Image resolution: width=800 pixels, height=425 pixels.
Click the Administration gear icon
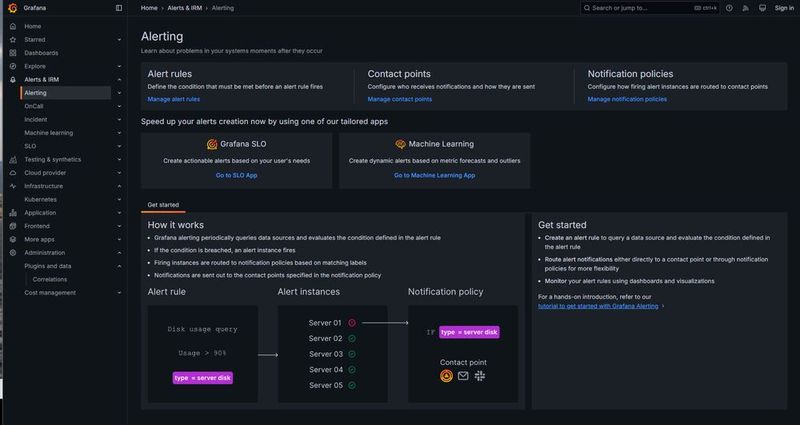tap(13, 253)
